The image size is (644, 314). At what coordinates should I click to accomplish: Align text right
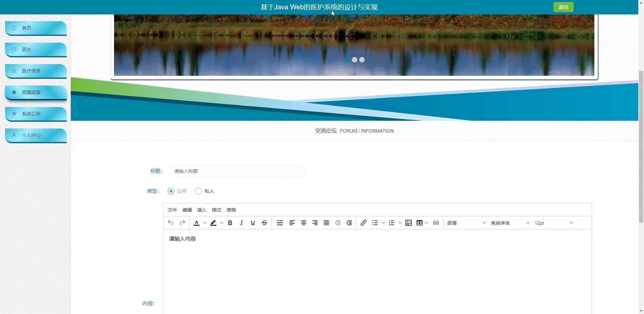coord(315,223)
